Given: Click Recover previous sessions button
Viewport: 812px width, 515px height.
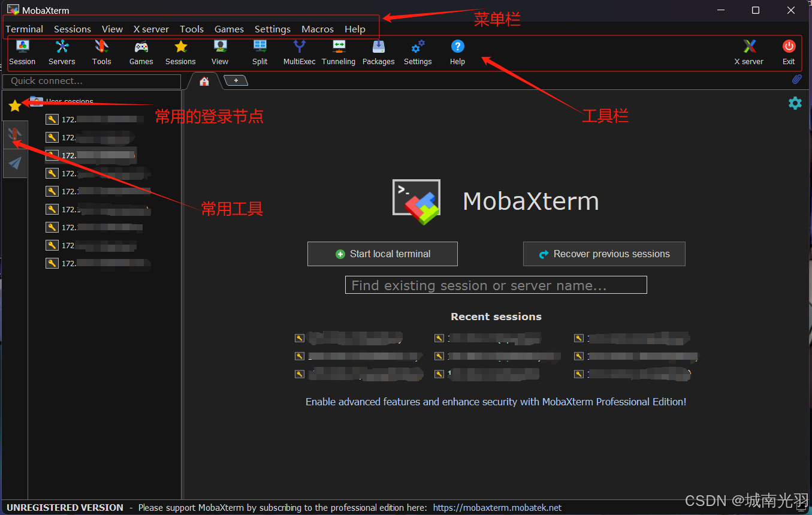Looking at the screenshot, I should [604, 254].
